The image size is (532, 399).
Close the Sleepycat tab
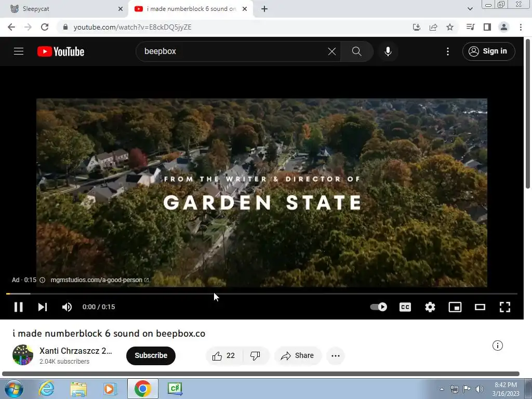point(120,9)
